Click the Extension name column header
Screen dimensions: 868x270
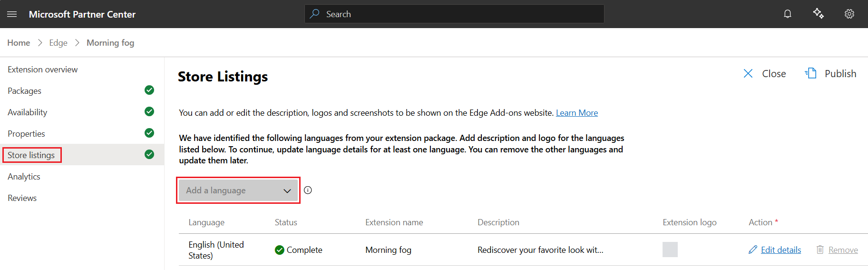[394, 222]
